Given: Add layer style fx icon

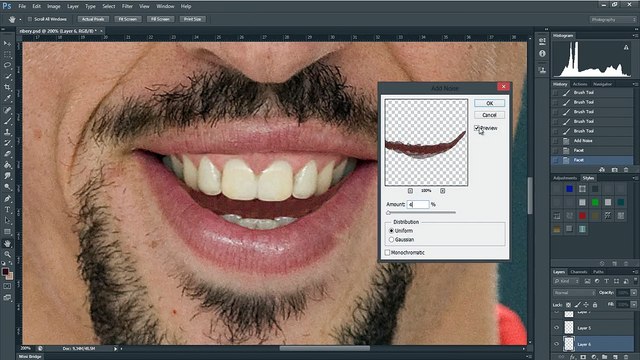Looking at the screenshot, I should pos(573,357).
